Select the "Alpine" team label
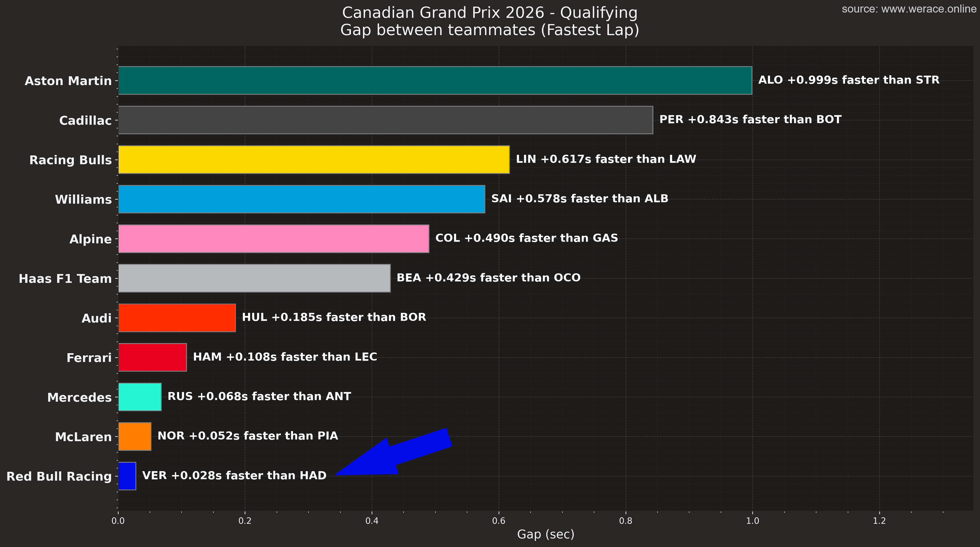This screenshot has width=980, height=547. 91,239
